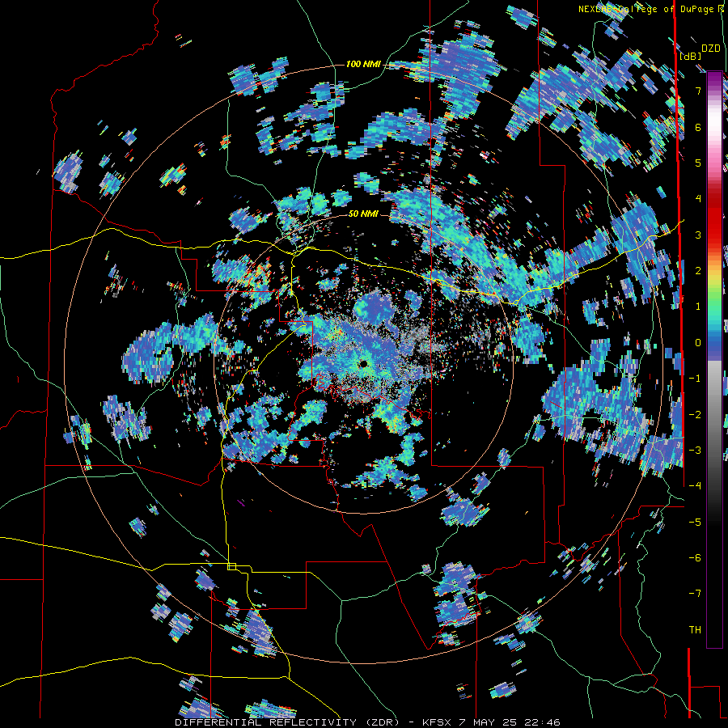Click the "[dB]" unit label

pyautogui.click(x=690, y=57)
